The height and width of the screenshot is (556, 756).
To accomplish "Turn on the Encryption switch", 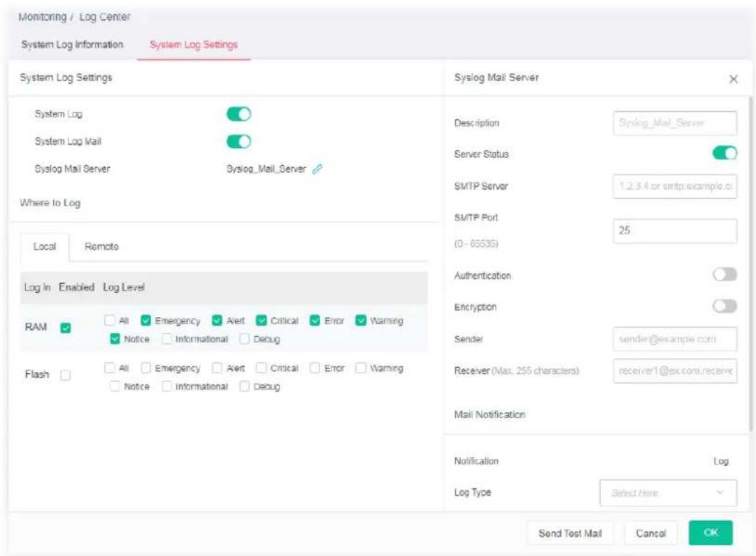I will 725,306.
